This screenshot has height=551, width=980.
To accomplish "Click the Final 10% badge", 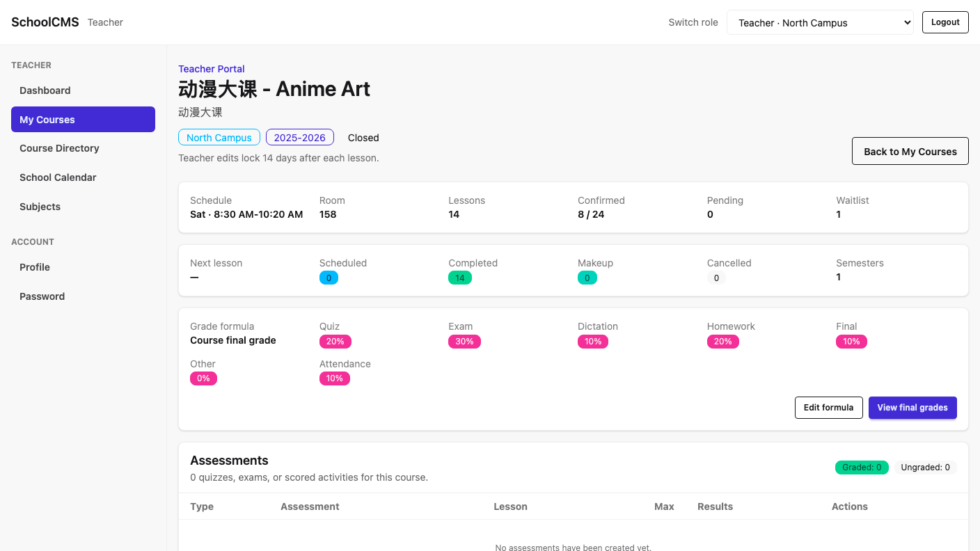I will (851, 342).
